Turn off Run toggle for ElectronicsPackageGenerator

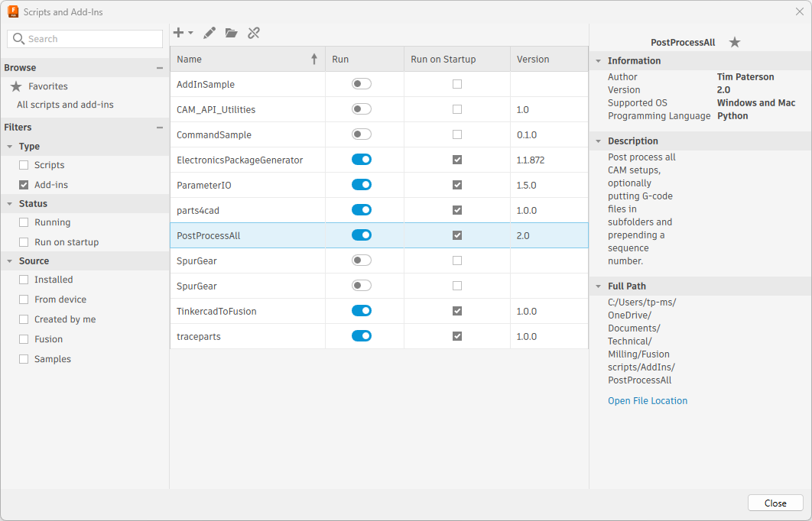coord(362,160)
